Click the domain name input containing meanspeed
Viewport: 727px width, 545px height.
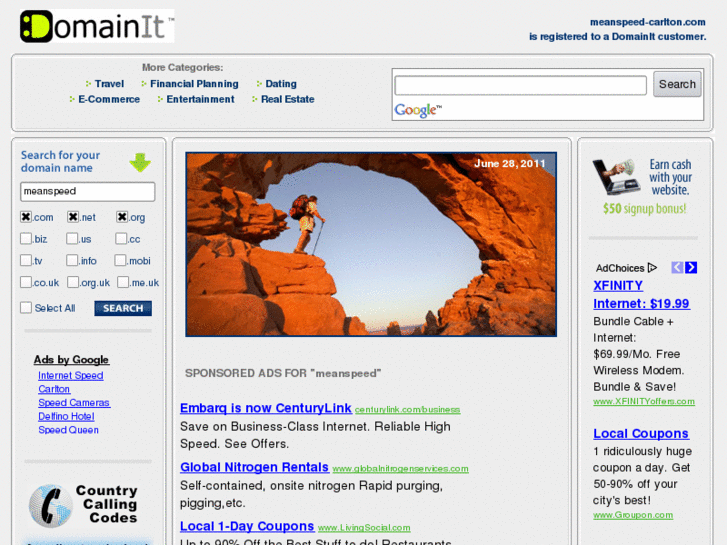pyautogui.click(x=88, y=192)
